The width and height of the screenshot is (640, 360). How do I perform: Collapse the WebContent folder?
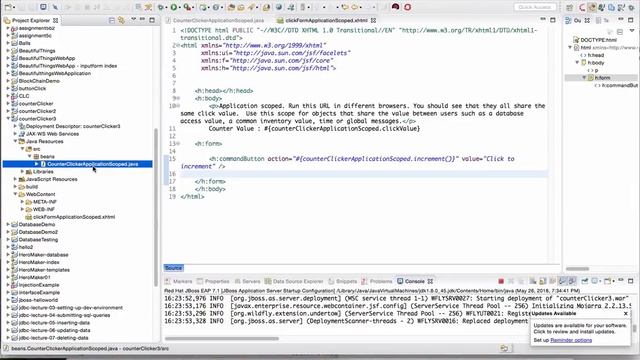coord(15,194)
